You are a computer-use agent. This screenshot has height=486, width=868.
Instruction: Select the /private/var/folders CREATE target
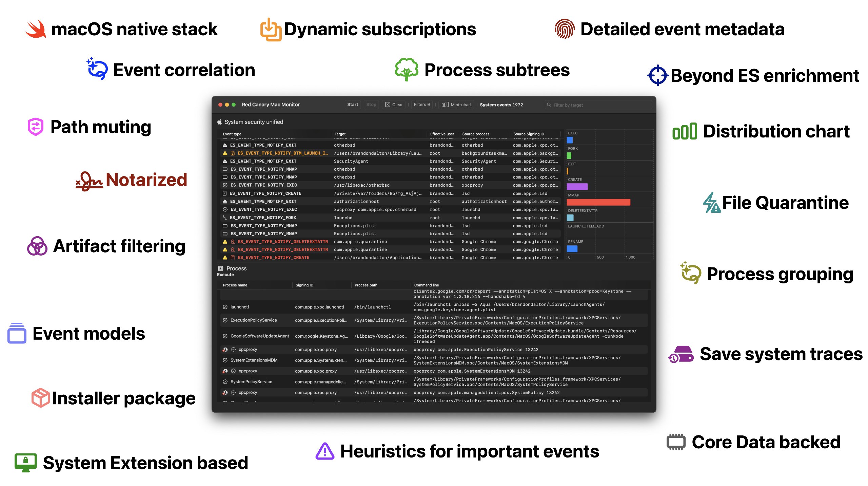tap(378, 193)
